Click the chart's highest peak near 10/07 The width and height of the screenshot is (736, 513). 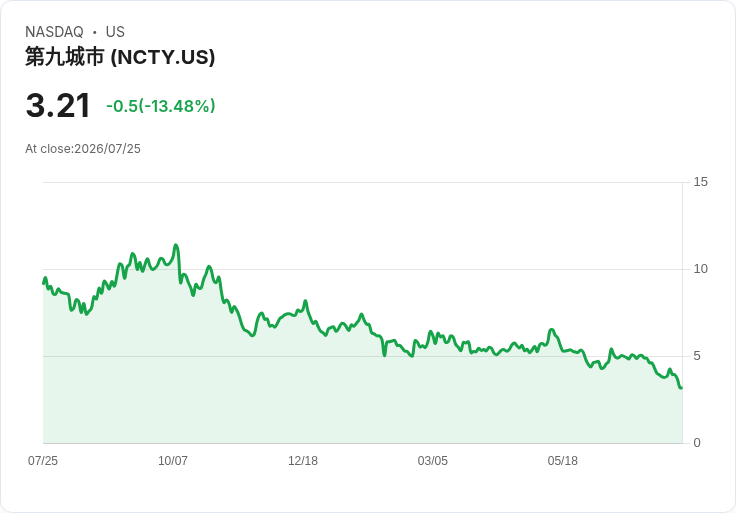coord(176,245)
